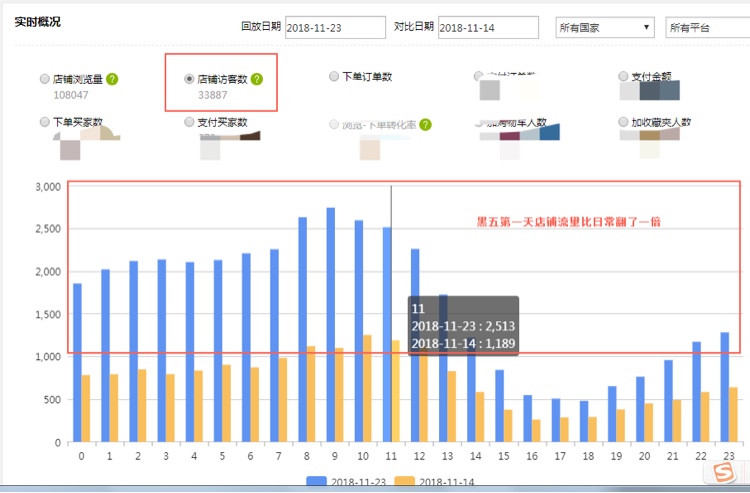This screenshot has height=493, width=750.
Task: Click the 对比日期 date field
Action: [x=488, y=27]
